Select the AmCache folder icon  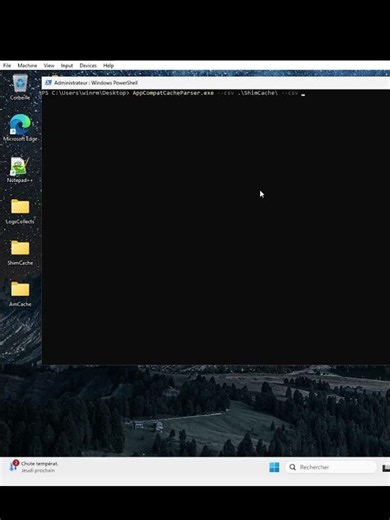coord(20,294)
